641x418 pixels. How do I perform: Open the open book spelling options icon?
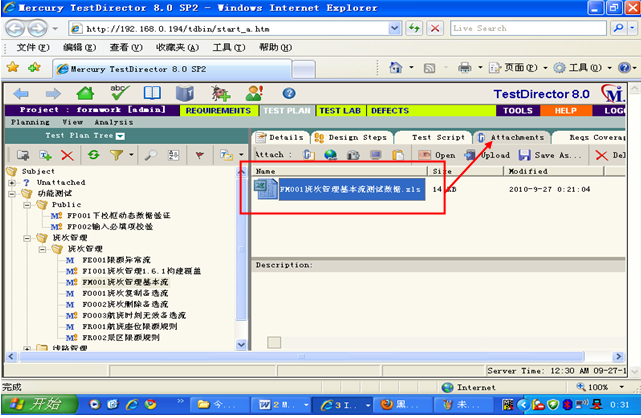click(x=152, y=93)
